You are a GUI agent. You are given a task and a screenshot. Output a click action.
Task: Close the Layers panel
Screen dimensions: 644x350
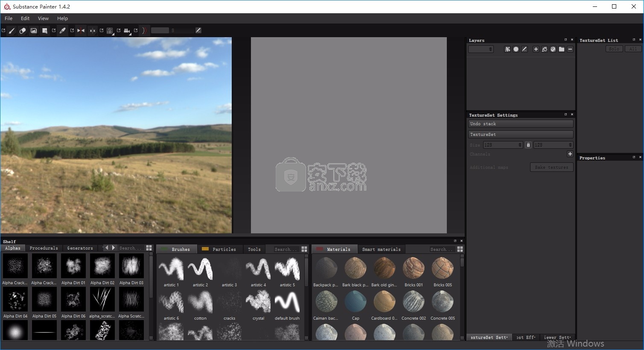pyautogui.click(x=572, y=40)
